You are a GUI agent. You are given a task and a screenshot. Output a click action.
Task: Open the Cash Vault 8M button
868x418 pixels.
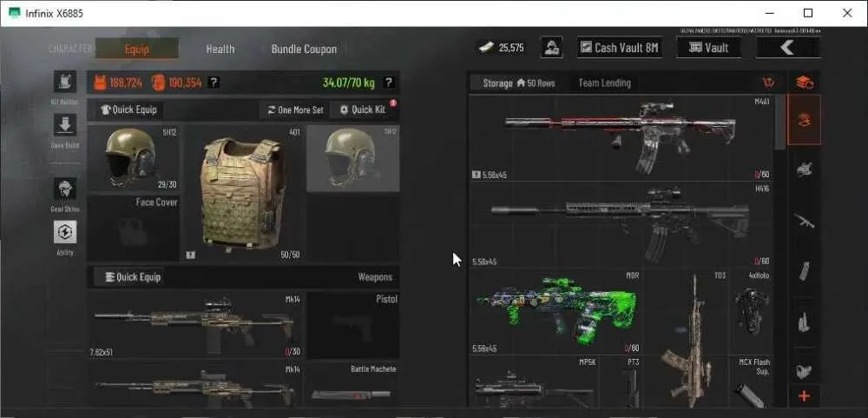(x=620, y=48)
